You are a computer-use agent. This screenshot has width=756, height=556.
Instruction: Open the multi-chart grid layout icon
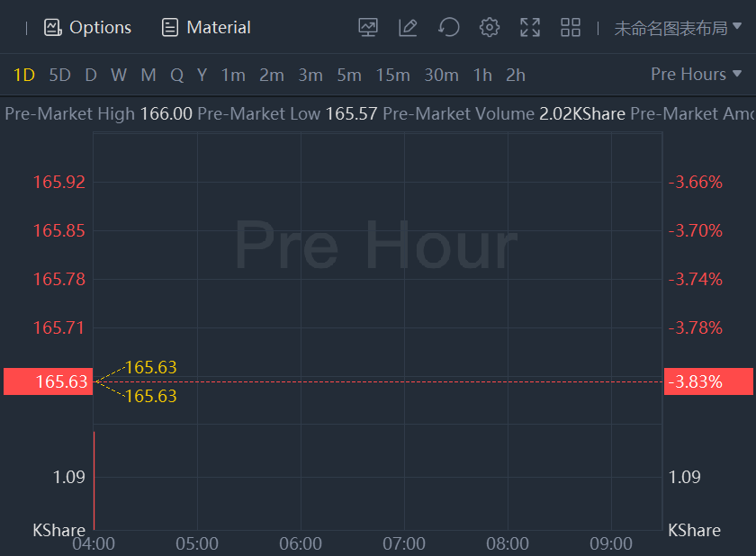[x=571, y=27]
